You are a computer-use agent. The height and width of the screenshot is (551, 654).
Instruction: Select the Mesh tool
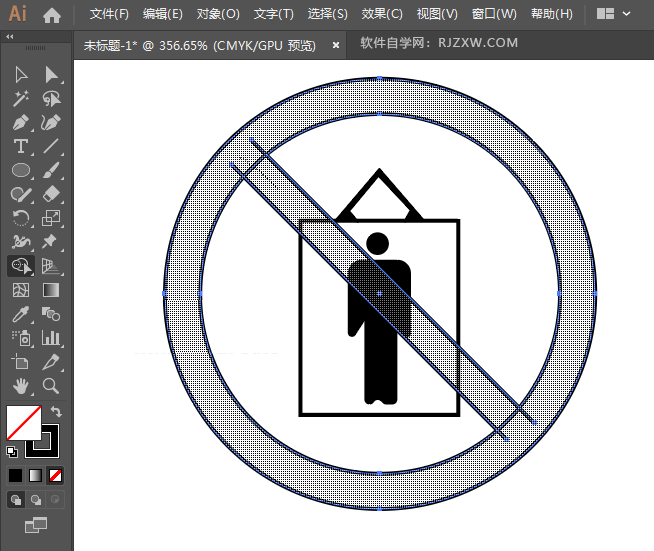21,290
